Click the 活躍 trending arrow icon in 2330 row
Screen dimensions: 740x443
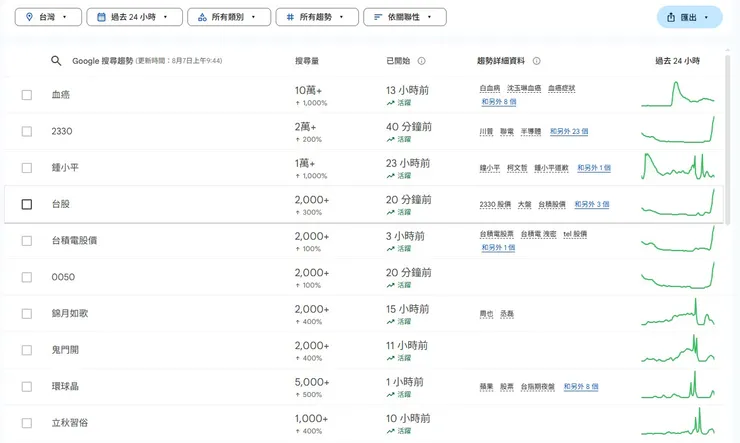pos(390,139)
